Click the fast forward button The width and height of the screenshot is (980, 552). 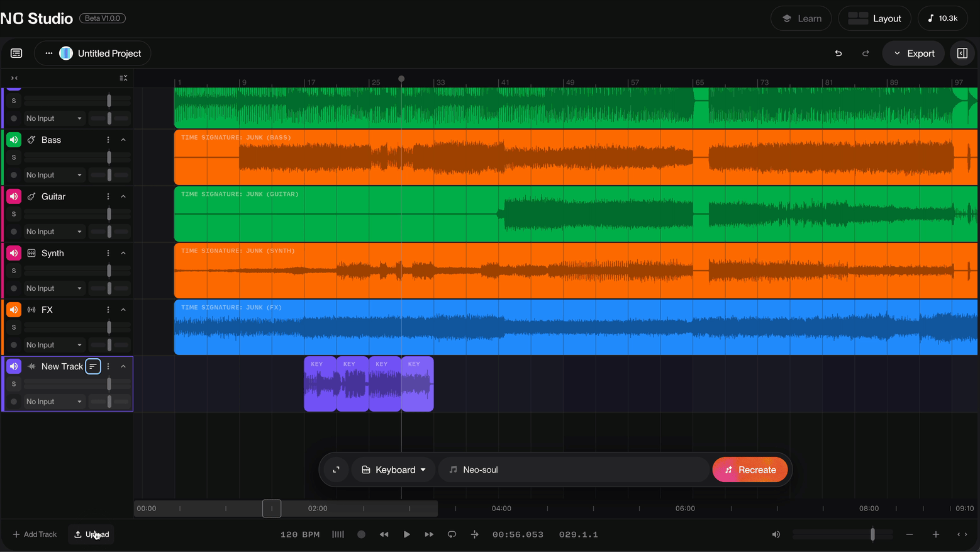click(x=429, y=534)
